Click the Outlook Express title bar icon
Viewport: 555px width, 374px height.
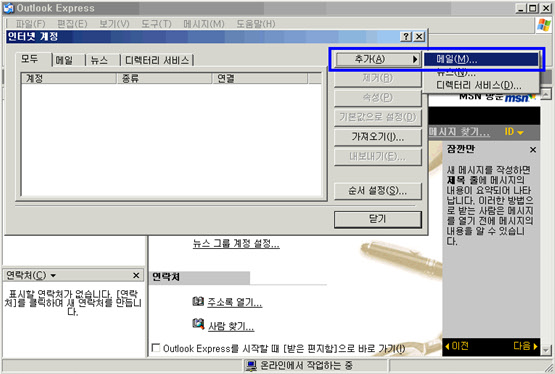[x=8, y=8]
